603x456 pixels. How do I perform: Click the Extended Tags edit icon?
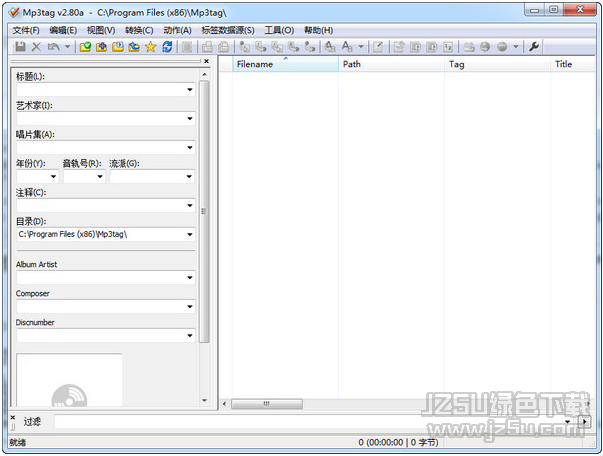tap(378, 47)
